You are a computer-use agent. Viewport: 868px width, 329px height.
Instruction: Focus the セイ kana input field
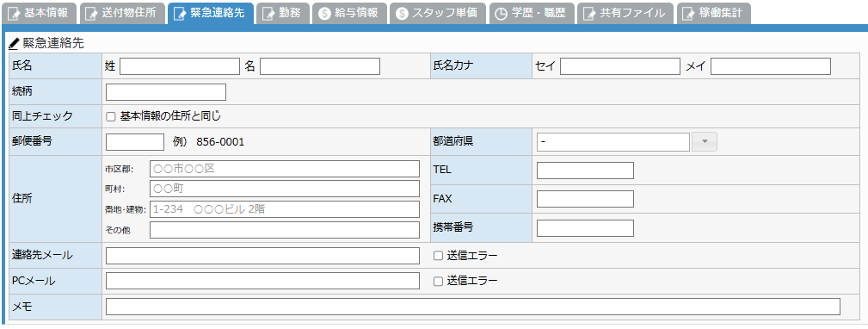(620, 66)
